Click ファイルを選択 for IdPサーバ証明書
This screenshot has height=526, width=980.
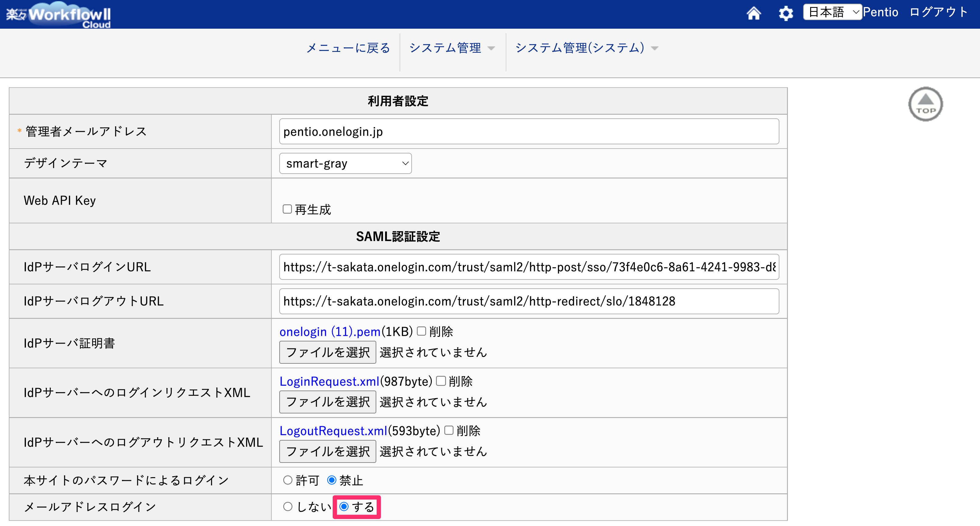[327, 352]
